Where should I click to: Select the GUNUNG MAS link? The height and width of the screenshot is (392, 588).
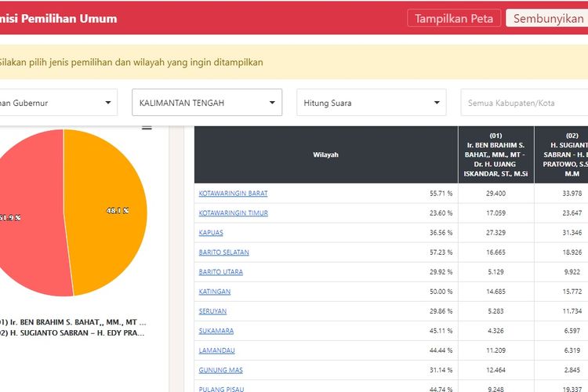click(220, 370)
